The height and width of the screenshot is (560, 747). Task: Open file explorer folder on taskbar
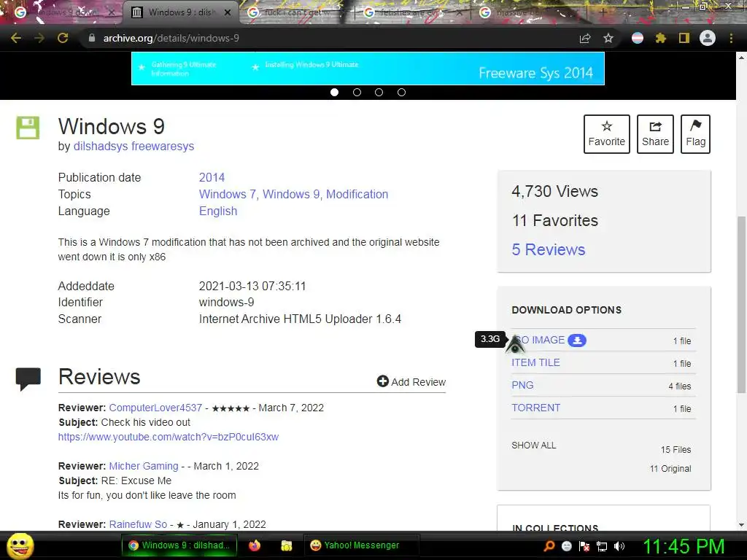point(286,545)
